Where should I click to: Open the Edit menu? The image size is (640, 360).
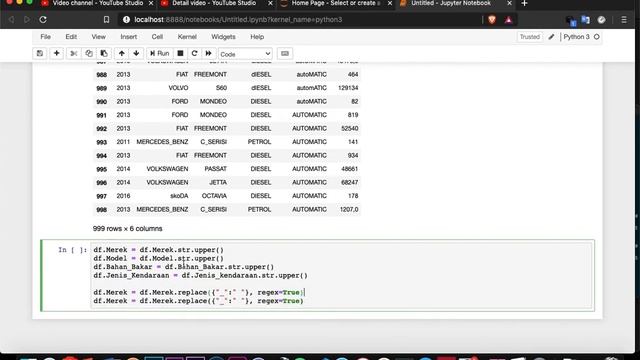tap(71, 37)
